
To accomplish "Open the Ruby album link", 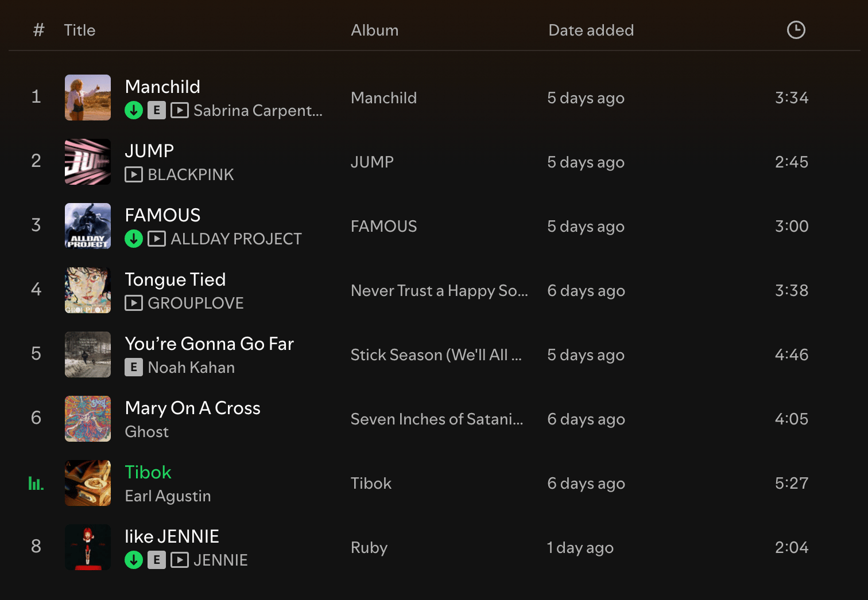I will click(369, 548).
